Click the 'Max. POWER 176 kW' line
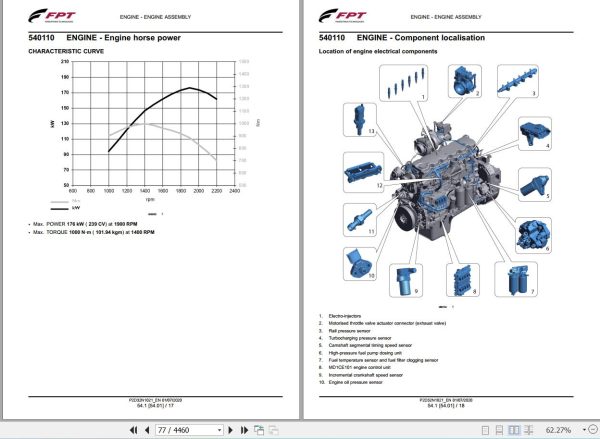This screenshot has height=439, width=600. pyautogui.click(x=85, y=224)
